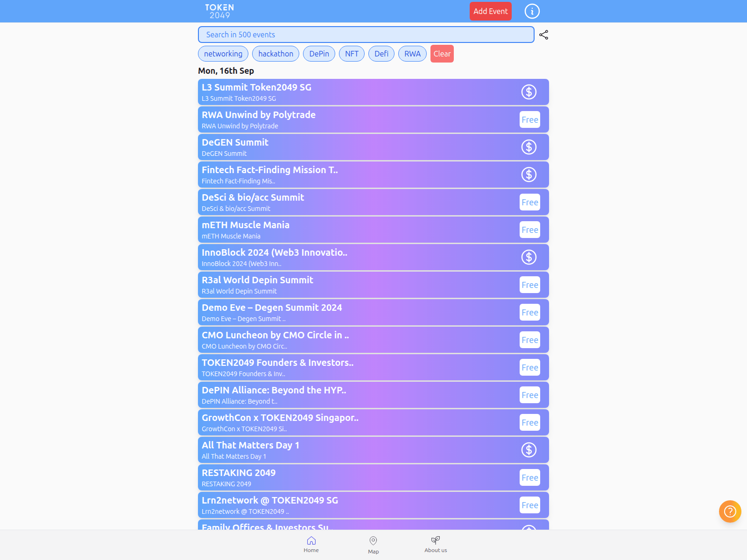Click Free badge on RWA Unwind row
The image size is (747, 560).
(x=530, y=119)
